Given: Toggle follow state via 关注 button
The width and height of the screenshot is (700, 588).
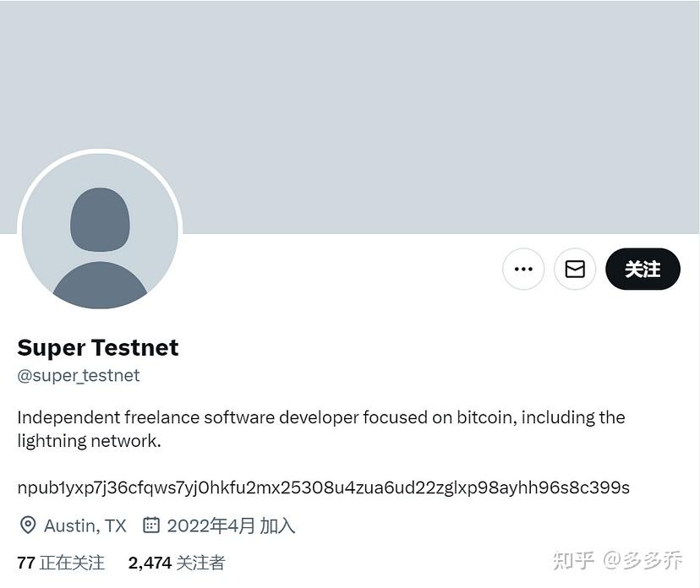Looking at the screenshot, I should [x=643, y=269].
